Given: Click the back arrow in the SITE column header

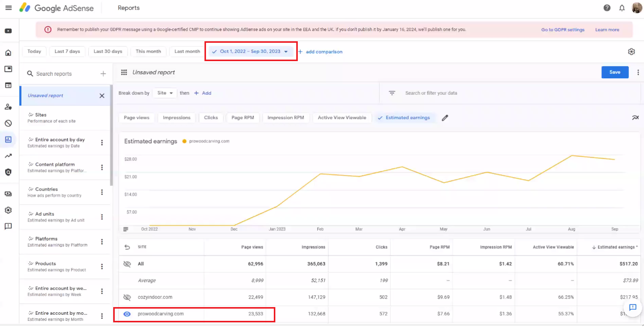Looking at the screenshot, I should pyautogui.click(x=127, y=247).
